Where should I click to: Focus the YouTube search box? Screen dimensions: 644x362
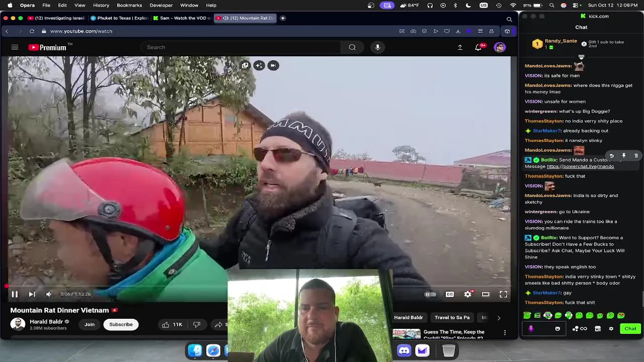(x=242, y=47)
